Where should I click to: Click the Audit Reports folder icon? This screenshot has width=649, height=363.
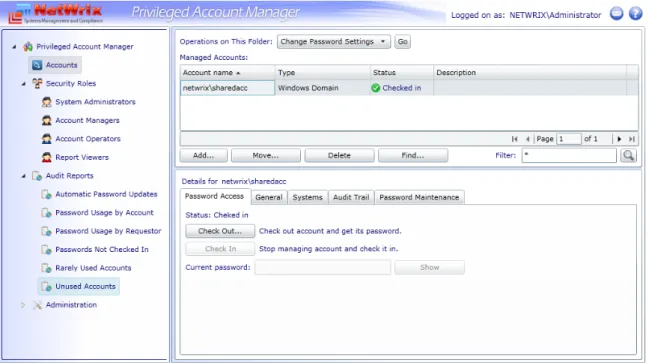37,176
